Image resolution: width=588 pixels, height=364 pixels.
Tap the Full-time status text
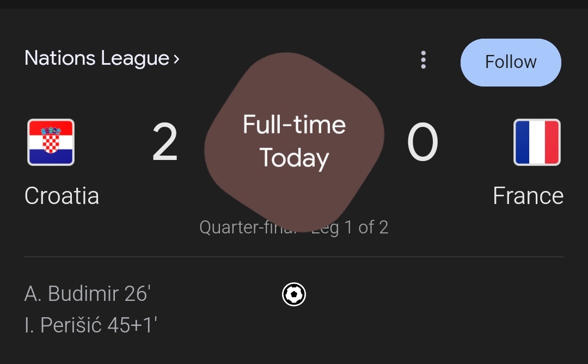[x=294, y=125]
